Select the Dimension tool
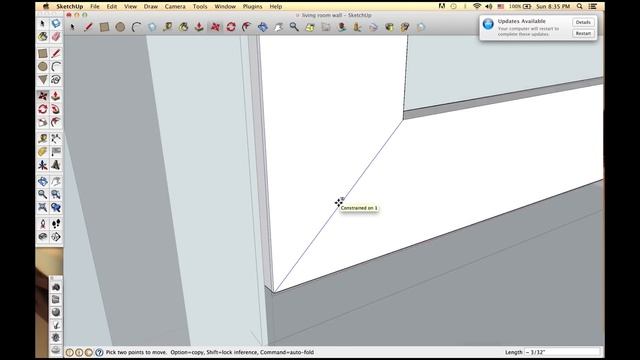The width and height of the screenshot is (640, 360). (56, 139)
